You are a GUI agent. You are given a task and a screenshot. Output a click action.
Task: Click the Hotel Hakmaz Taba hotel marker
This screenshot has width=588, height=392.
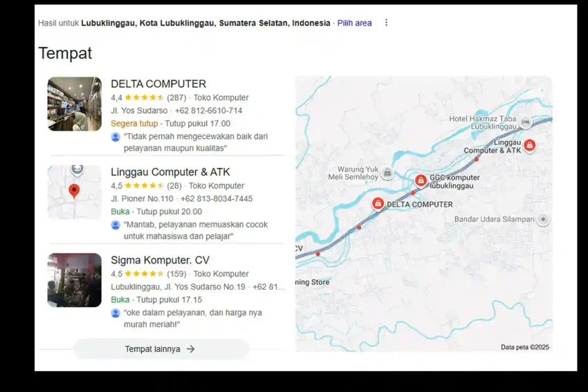[525, 122]
